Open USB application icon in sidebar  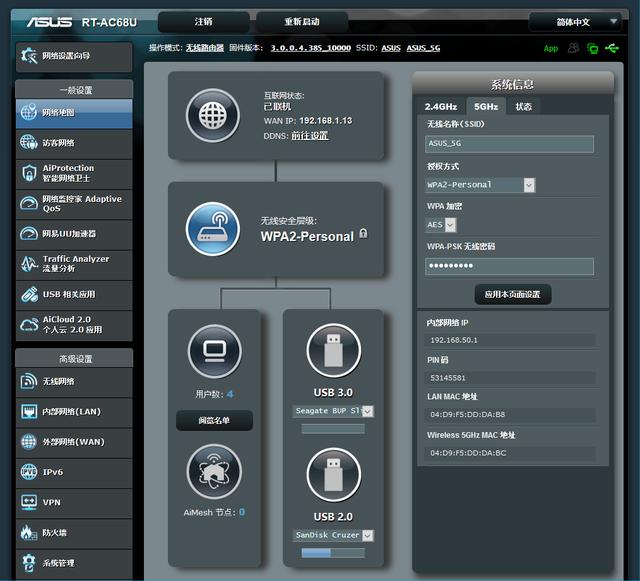[29, 294]
